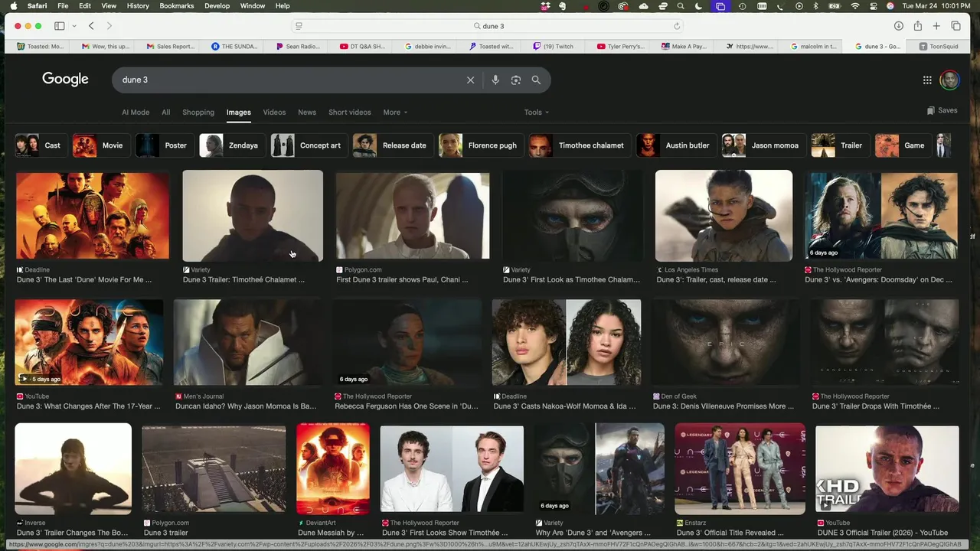Open the Bluetooth menu bar icon
This screenshot has height=551, width=980.
[815, 6]
